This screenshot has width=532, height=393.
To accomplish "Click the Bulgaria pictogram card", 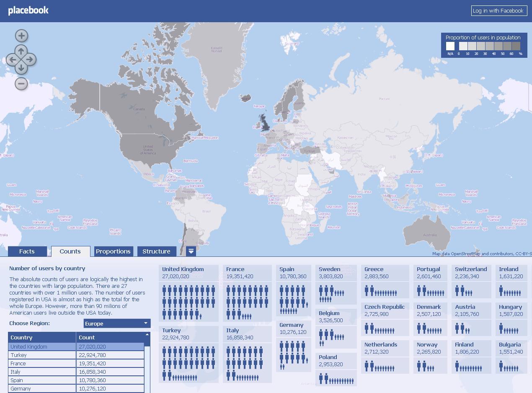I will click(x=511, y=357).
